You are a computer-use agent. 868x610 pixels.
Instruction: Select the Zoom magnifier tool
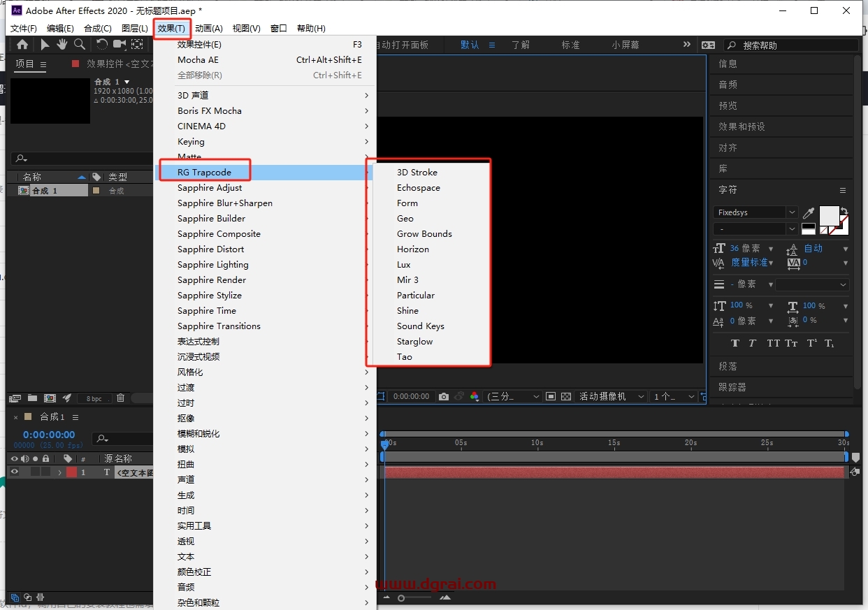[x=80, y=45]
